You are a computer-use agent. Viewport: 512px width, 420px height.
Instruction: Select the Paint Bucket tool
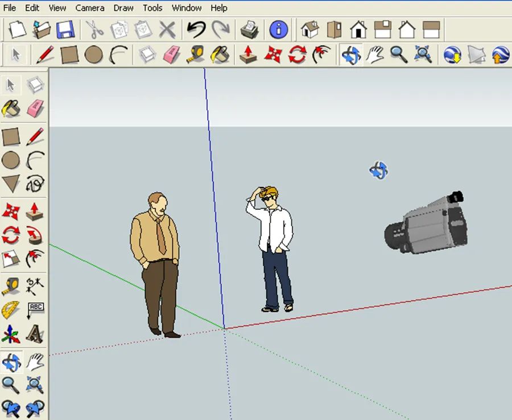click(219, 54)
